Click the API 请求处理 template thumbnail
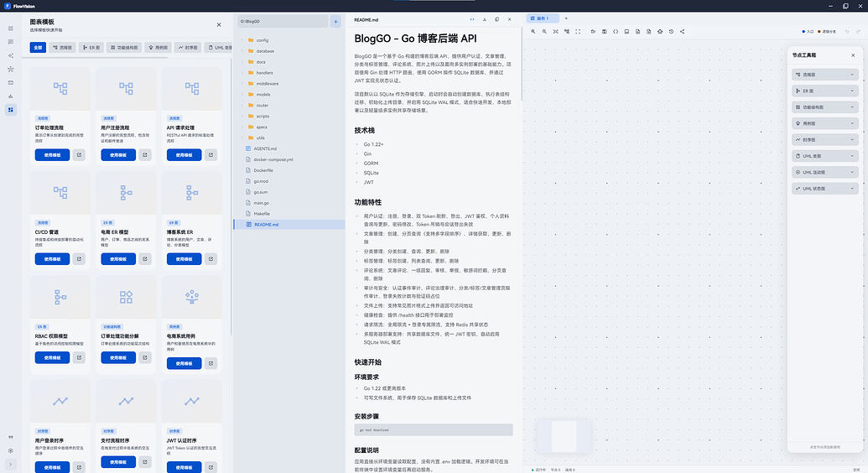The height and width of the screenshot is (473, 868). click(192, 89)
